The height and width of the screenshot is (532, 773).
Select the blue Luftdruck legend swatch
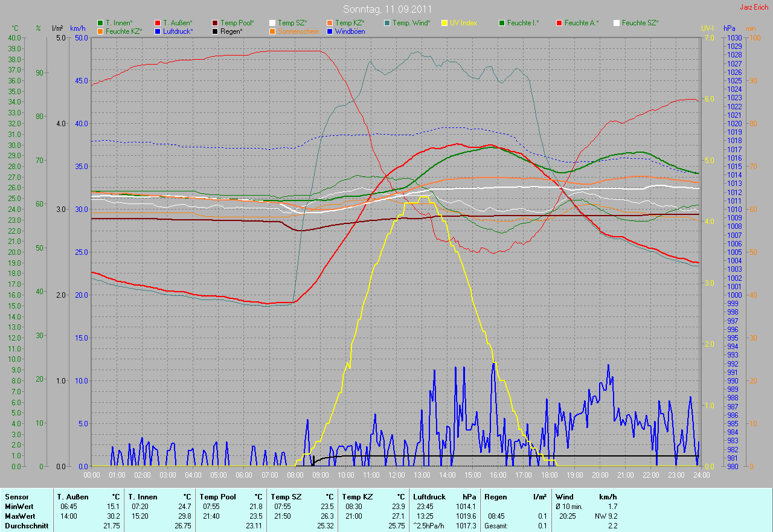pyautogui.click(x=158, y=31)
